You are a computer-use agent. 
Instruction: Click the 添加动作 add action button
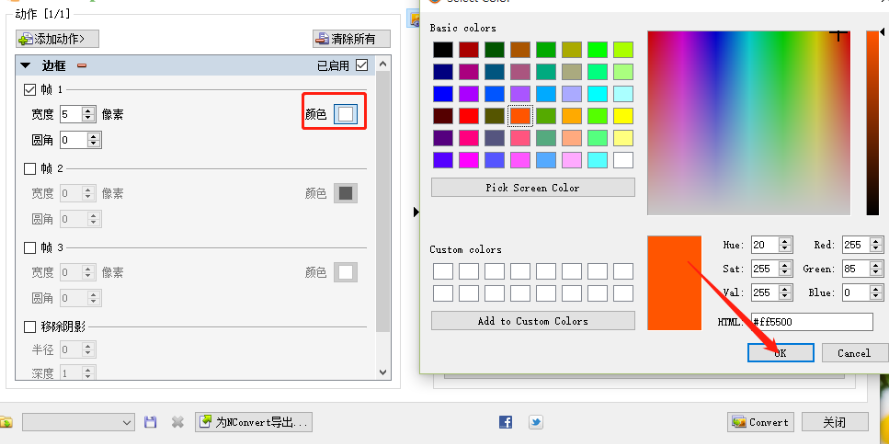coord(57,39)
